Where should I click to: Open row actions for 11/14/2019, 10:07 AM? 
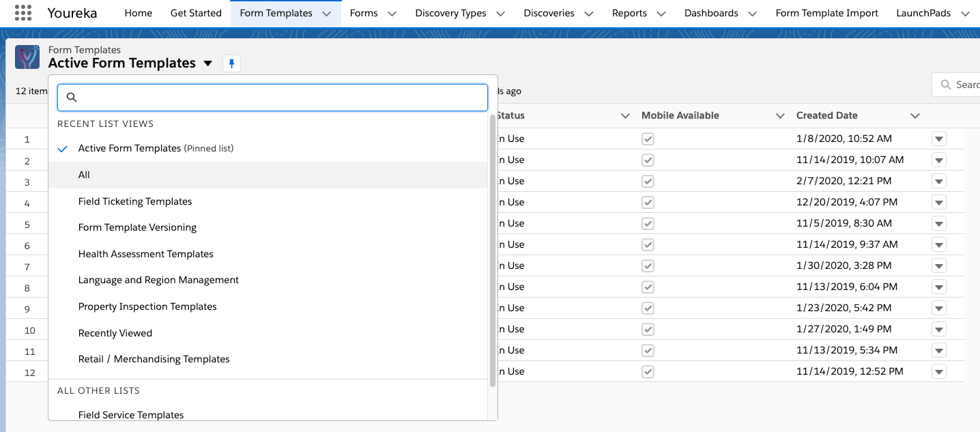pos(939,160)
